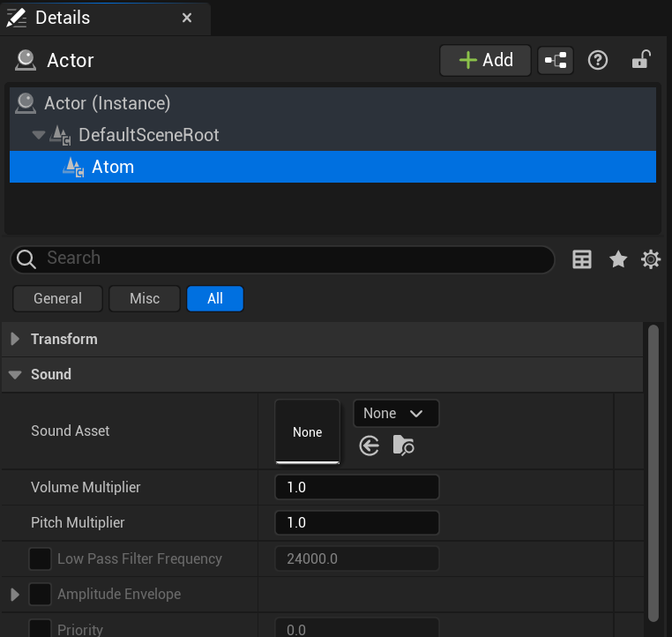
Task: Collapse the Sound section
Action: click(15, 375)
